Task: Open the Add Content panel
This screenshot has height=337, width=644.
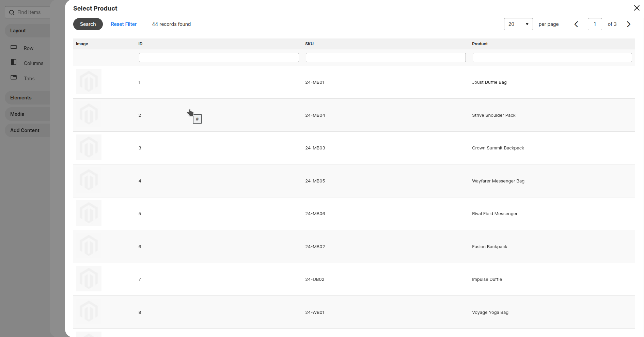Action: [25, 130]
